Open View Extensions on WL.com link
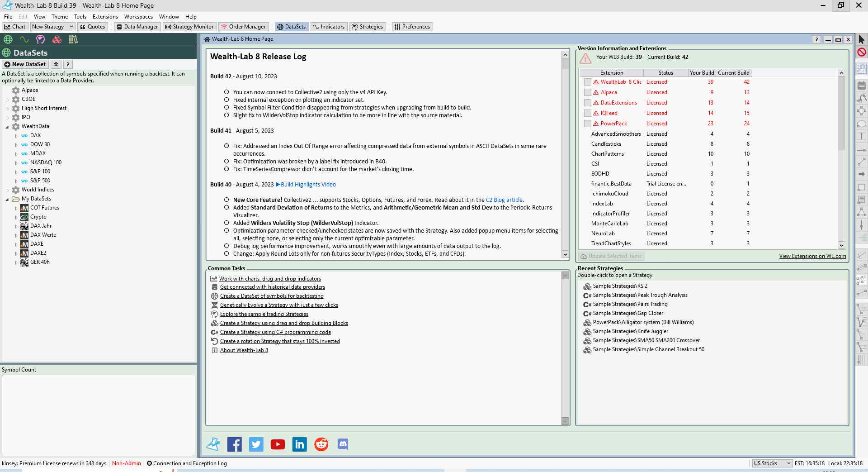The image size is (868, 472). (812, 256)
